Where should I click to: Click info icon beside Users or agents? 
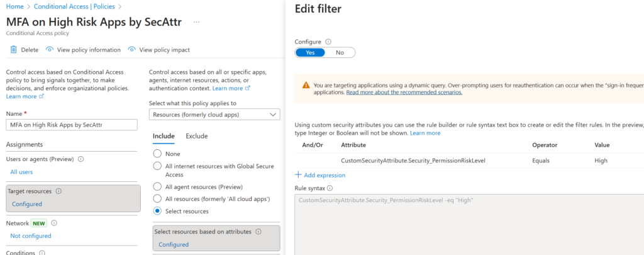pos(80,159)
